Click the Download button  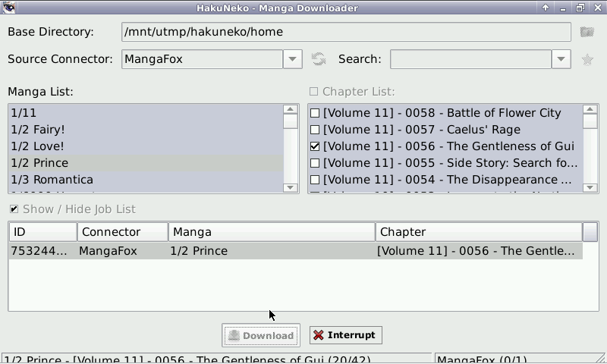(261, 335)
